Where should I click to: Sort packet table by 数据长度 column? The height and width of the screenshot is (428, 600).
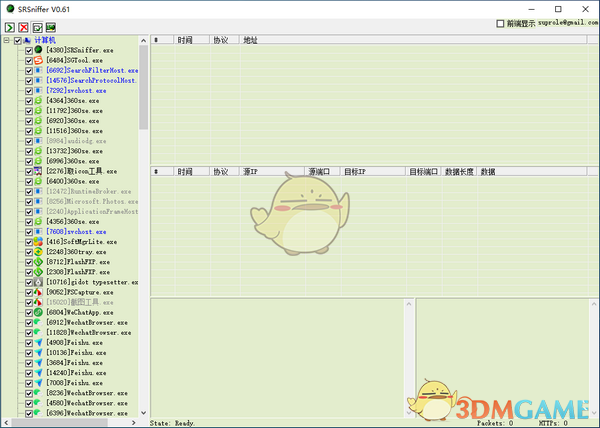pyautogui.click(x=459, y=171)
